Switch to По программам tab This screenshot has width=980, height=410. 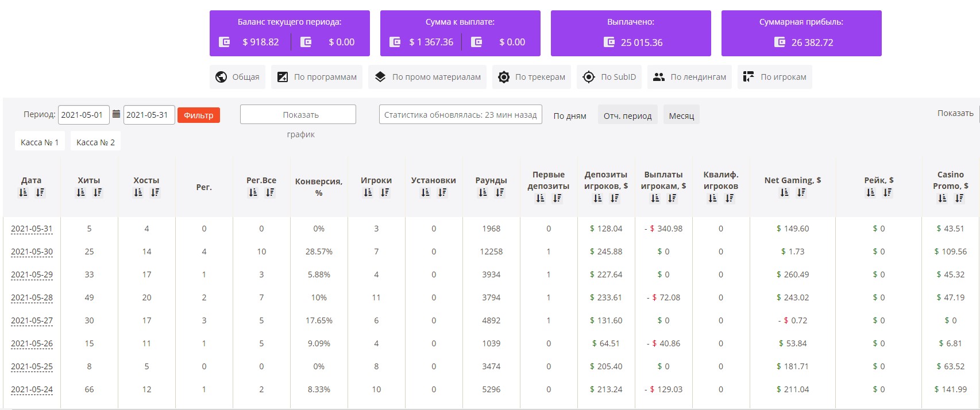coord(317,77)
